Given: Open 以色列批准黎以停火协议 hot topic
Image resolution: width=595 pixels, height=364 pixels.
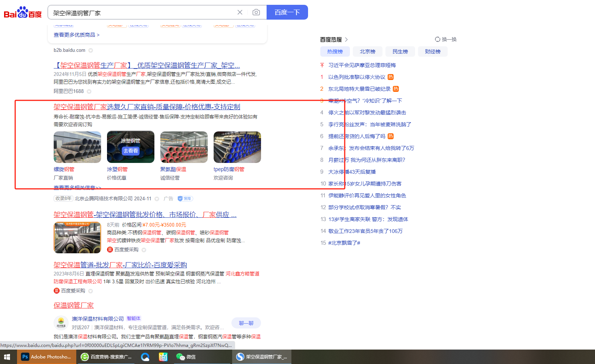Looking at the screenshot, I should (x=357, y=77).
